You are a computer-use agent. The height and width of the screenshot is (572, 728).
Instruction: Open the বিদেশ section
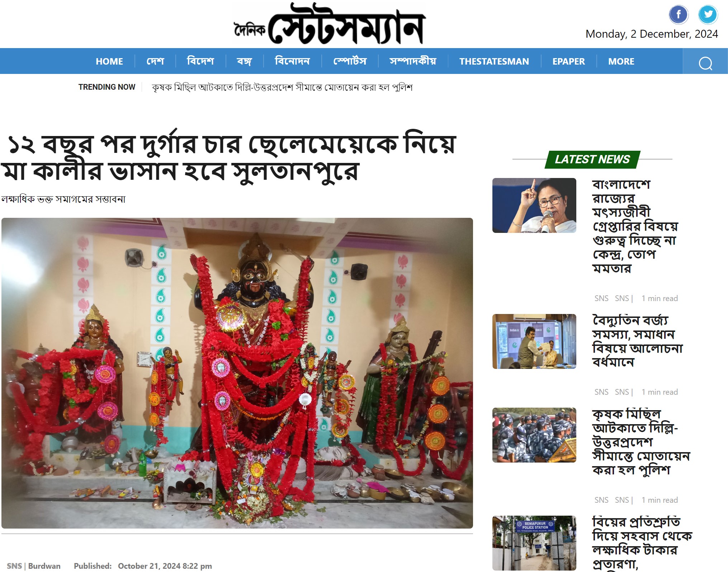pyautogui.click(x=200, y=61)
